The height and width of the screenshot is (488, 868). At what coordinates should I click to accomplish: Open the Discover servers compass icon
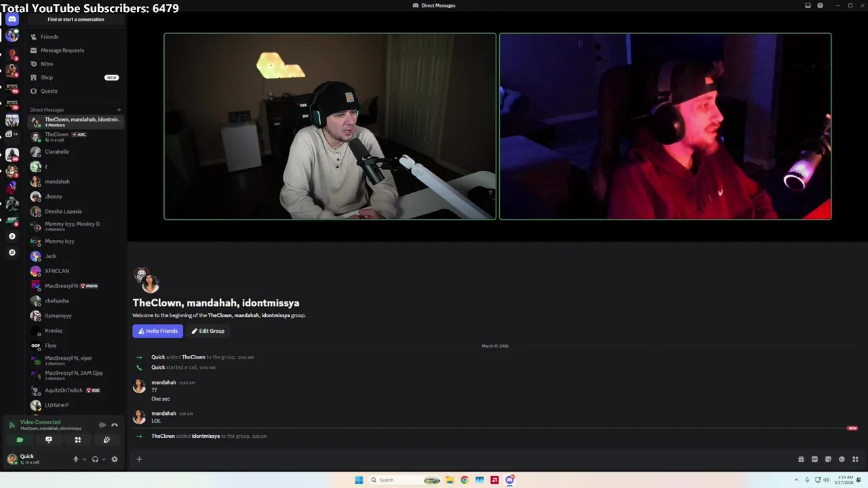12,252
